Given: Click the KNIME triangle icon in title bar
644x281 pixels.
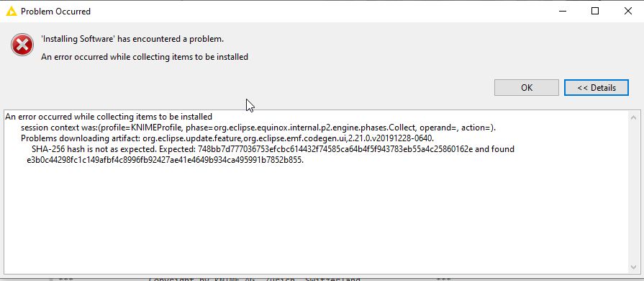Looking at the screenshot, I should 11,12.
